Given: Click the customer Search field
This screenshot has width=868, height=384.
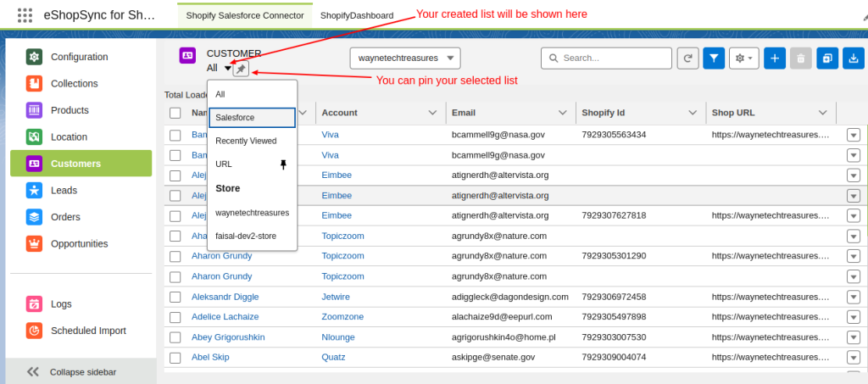Looking at the screenshot, I should [x=606, y=58].
